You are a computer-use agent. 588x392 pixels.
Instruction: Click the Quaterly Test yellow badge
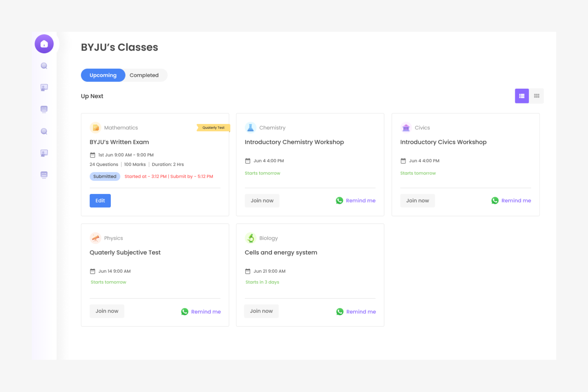point(213,128)
